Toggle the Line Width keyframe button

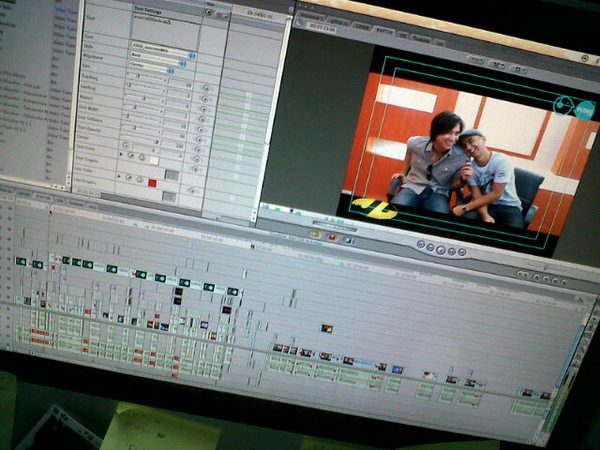200,130
